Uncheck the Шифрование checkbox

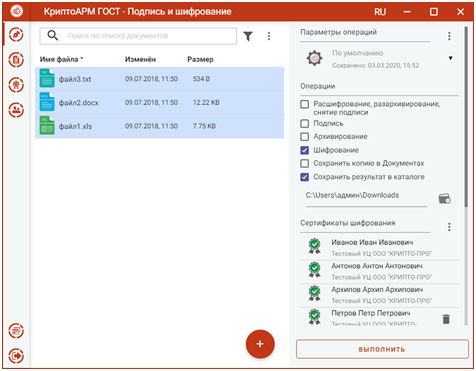[304, 150]
